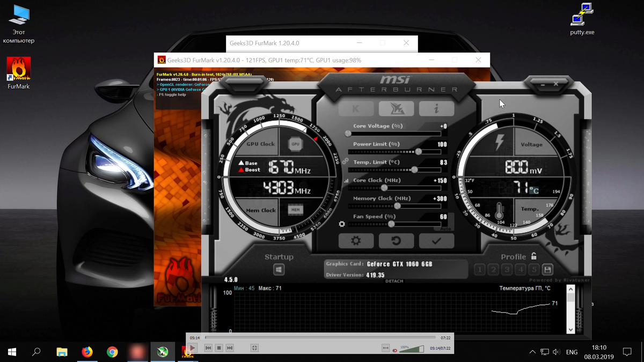Screen dimensions: 644x362
Task: Click the GPU chip icon in clock gauge
Action: tap(295, 144)
